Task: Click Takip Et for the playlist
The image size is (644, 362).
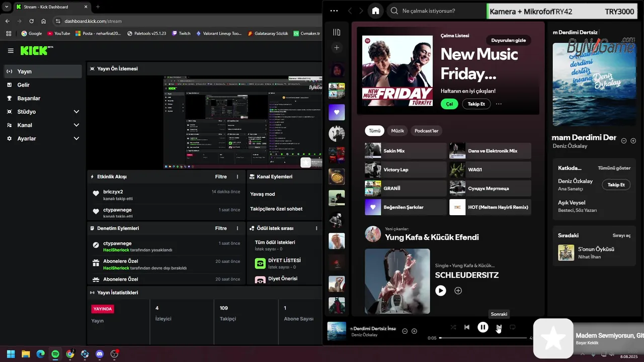Action: tap(476, 104)
